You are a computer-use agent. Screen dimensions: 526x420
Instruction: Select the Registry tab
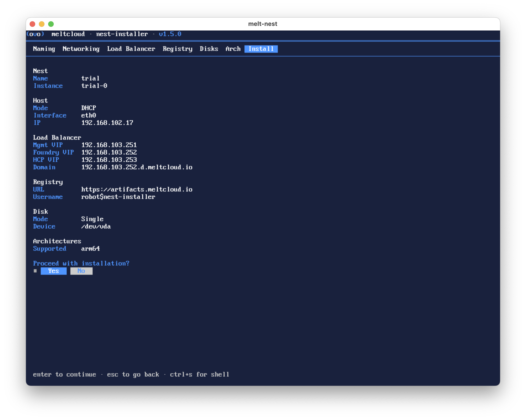[177, 49]
